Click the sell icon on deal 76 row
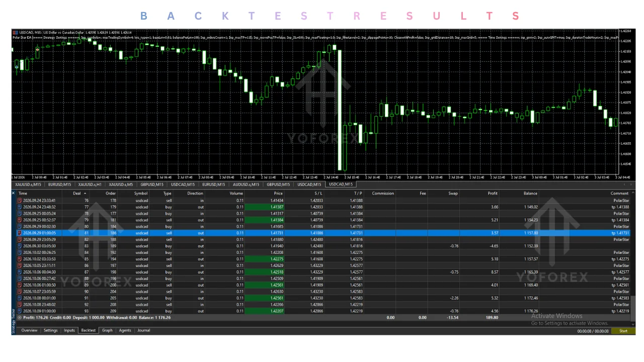 [x=19, y=201]
